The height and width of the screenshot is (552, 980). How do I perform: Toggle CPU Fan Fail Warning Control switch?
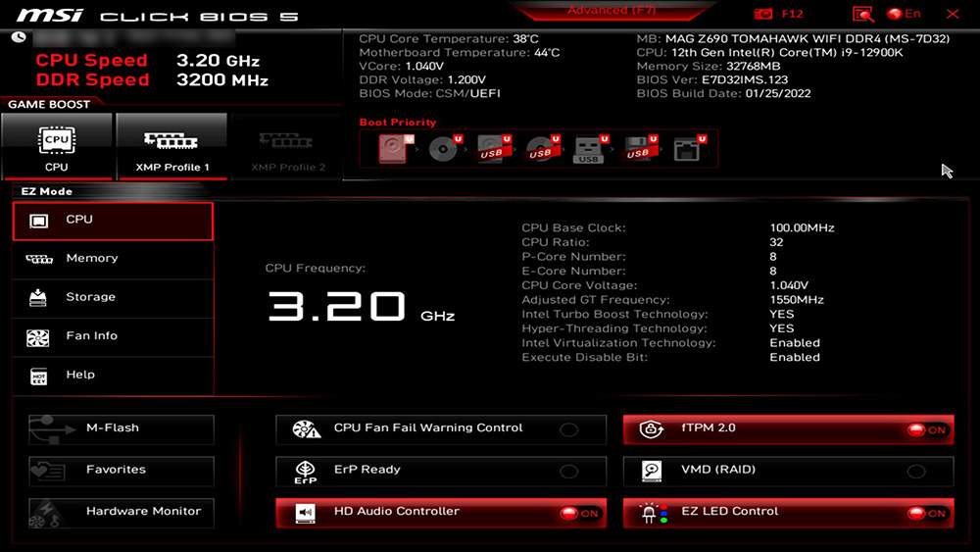(x=568, y=429)
